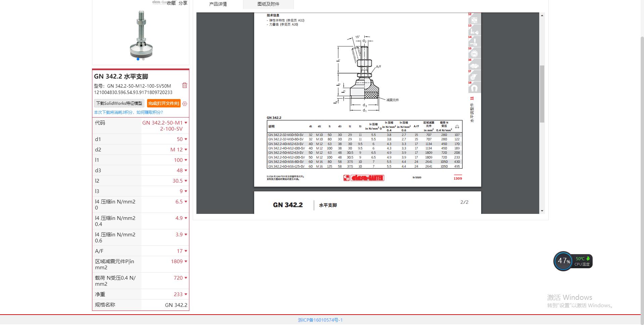Select first image carousel dot

click(x=138, y=59)
